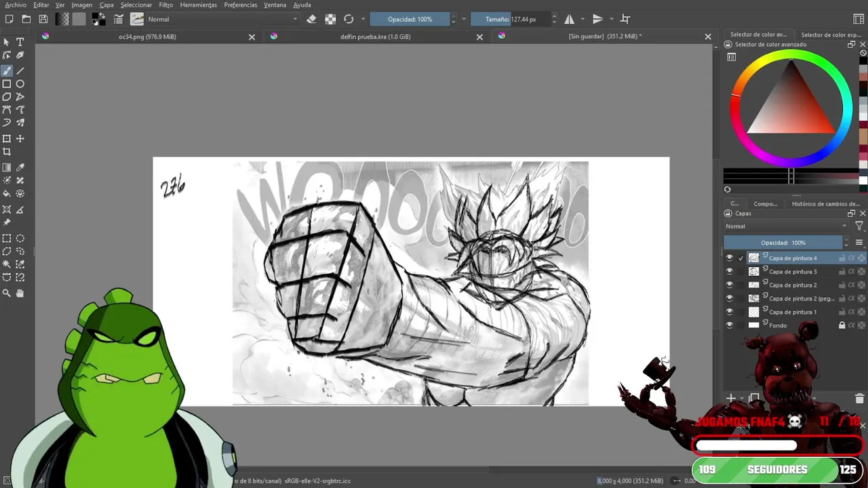Image resolution: width=868 pixels, height=488 pixels.
Task: Open the layers panel options menu
Action: tap(859, 243)
